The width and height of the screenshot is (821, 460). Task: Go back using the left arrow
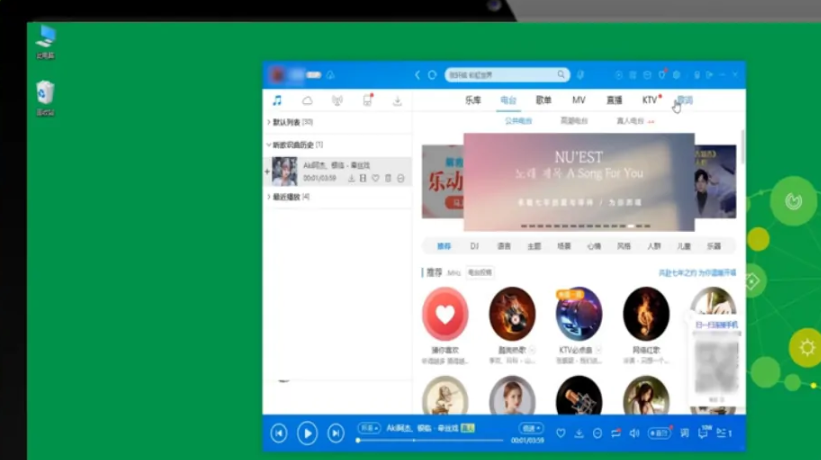click(x=417, y=75)
